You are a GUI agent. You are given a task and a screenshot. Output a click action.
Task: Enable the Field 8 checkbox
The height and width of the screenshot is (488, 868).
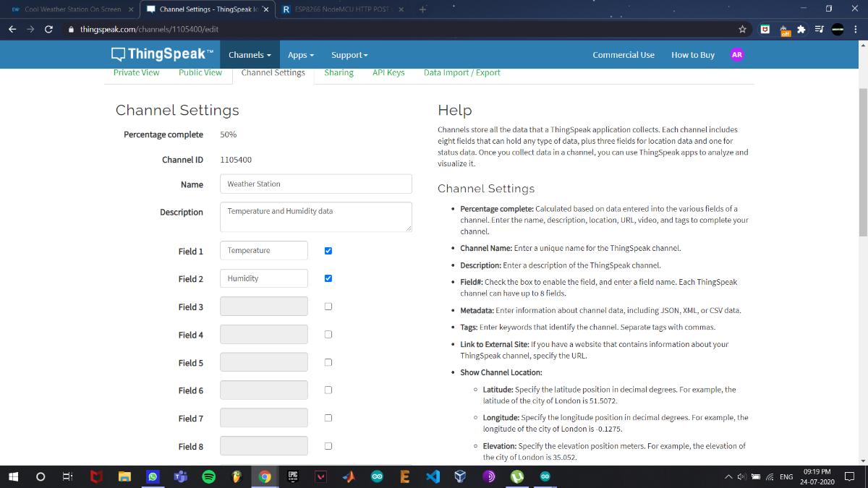[x=328, y=446]
